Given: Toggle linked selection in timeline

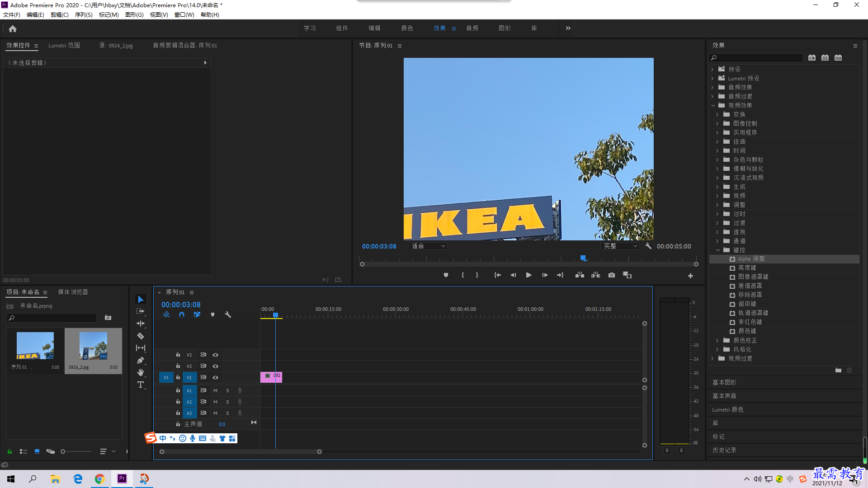Looking at the screenshot, I should tap(197, 314).
